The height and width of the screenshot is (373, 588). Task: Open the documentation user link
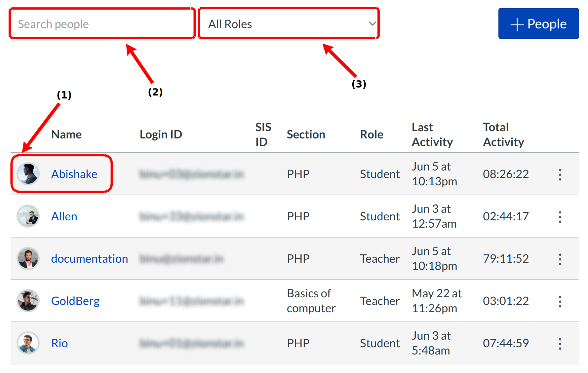tap(89, 259)
